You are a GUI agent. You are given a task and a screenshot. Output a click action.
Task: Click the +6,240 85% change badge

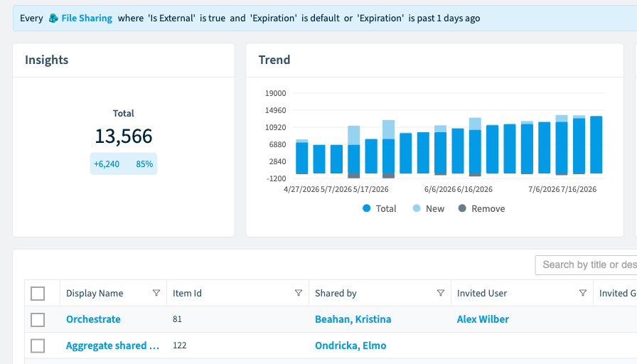(x=124, y=164)
